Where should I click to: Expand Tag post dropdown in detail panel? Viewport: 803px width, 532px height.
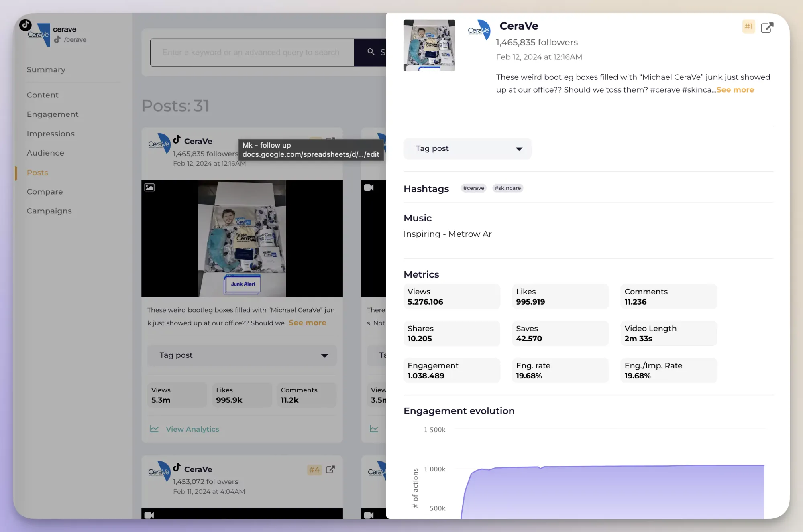[x=467, y=148]
